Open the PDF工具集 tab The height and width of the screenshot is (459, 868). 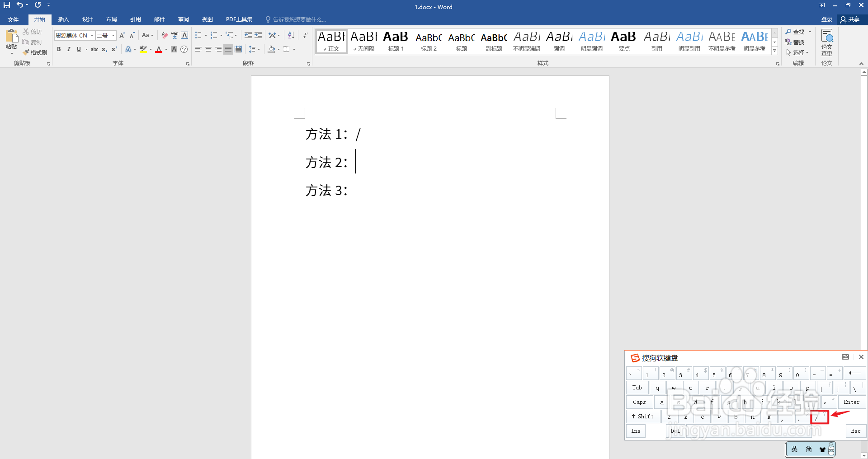[x=239, y=19]
